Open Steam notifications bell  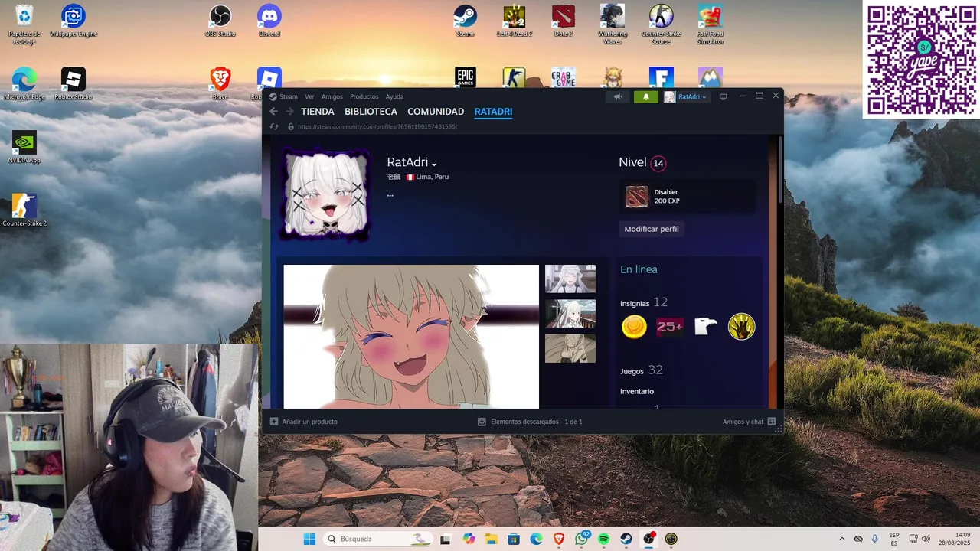[x=646, y=96]
